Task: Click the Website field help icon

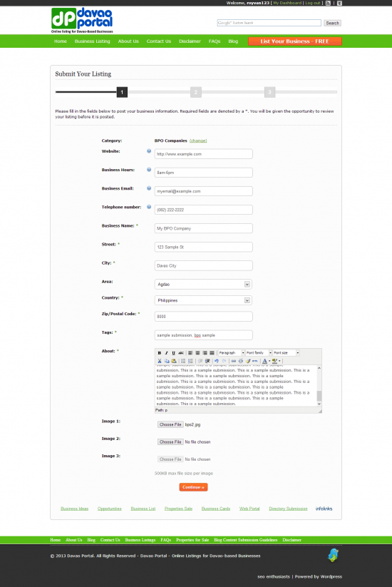Action: (x=149, y=151)
